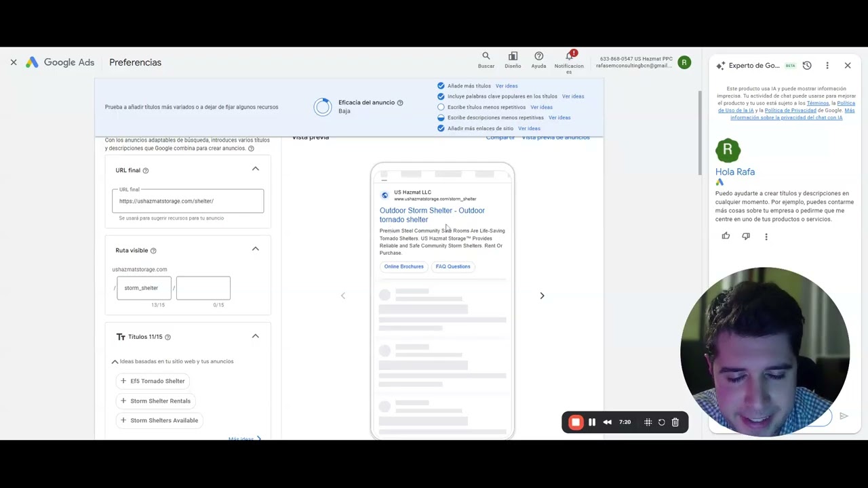
Task: Open the recorder grid options icon
Action: coord(648,422)
